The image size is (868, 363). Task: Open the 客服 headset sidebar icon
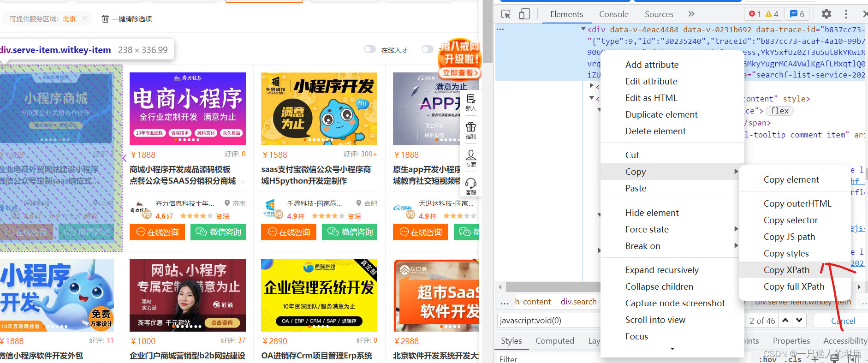(x=471, y=187)
